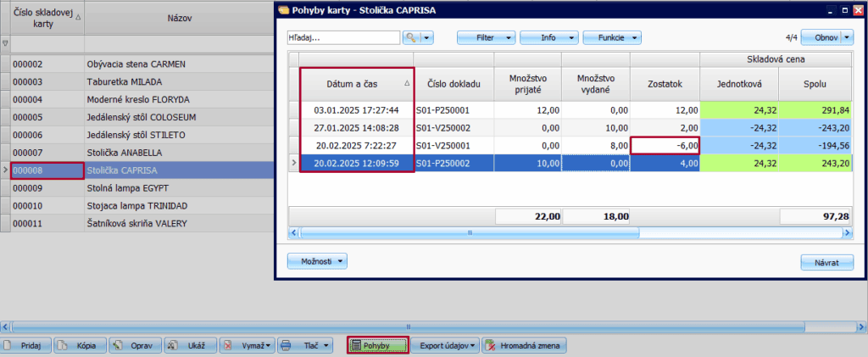
Task: Open the Filter menu
Action: (x=486, y=37)
